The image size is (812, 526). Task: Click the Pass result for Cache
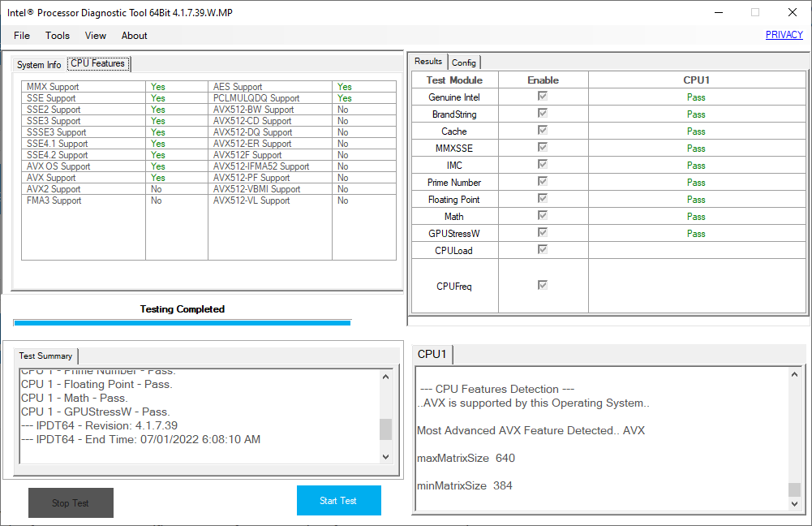(696, 131)
